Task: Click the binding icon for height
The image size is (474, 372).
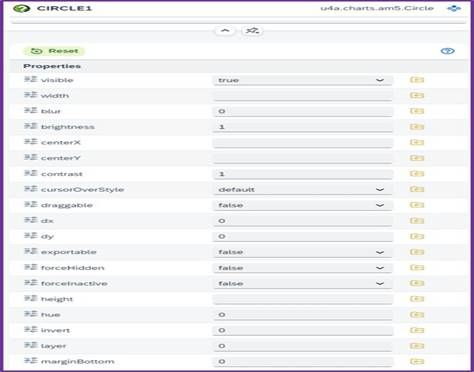Action: (417, 299)
